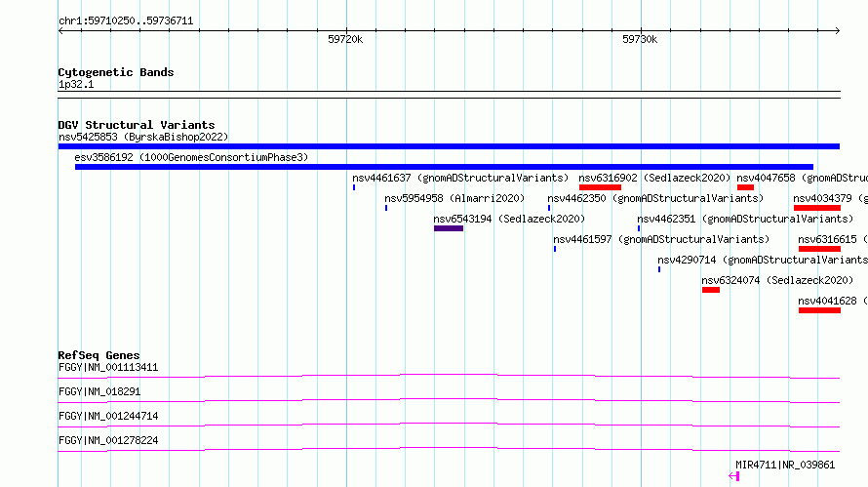Open the nsv5954958 (Almarri2020) label
Viewport: 868px width, 487px height.
[454, 198]
